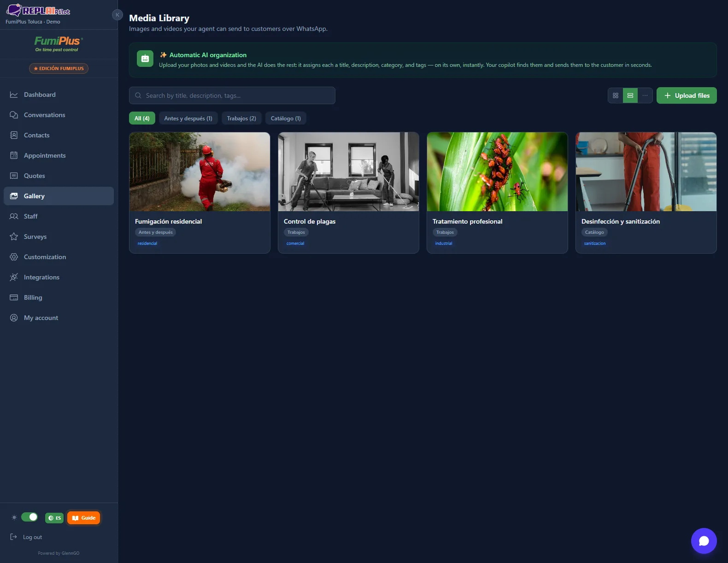Viewport: 728px width, 563px height.
Task: Click the Conversations chat bubbles icon
Action: [x=14, y=115]
